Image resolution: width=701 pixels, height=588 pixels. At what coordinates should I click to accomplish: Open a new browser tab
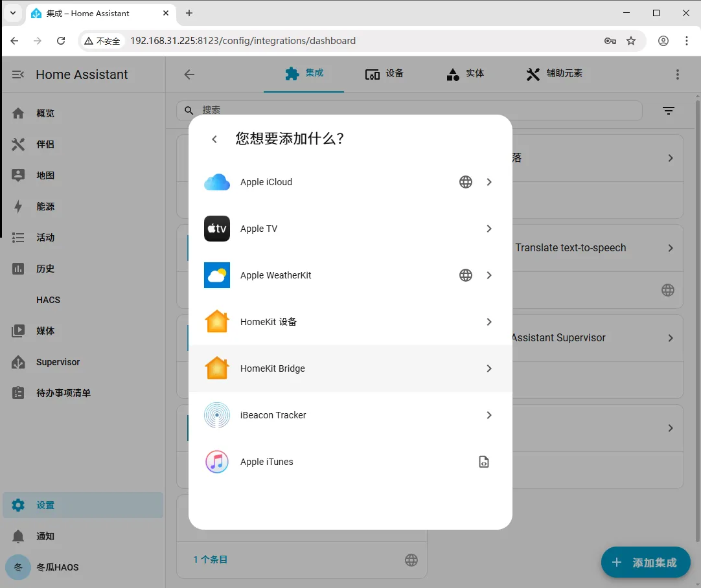(x=189, y=13)
